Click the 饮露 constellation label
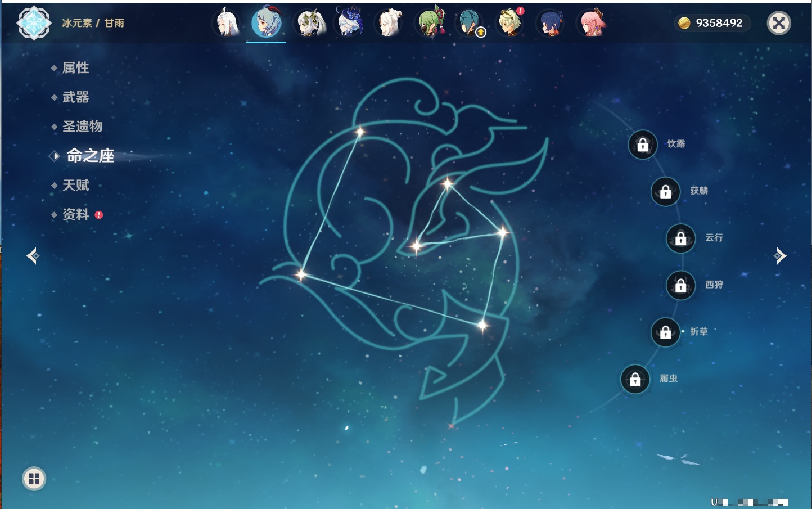 [676, 144]
